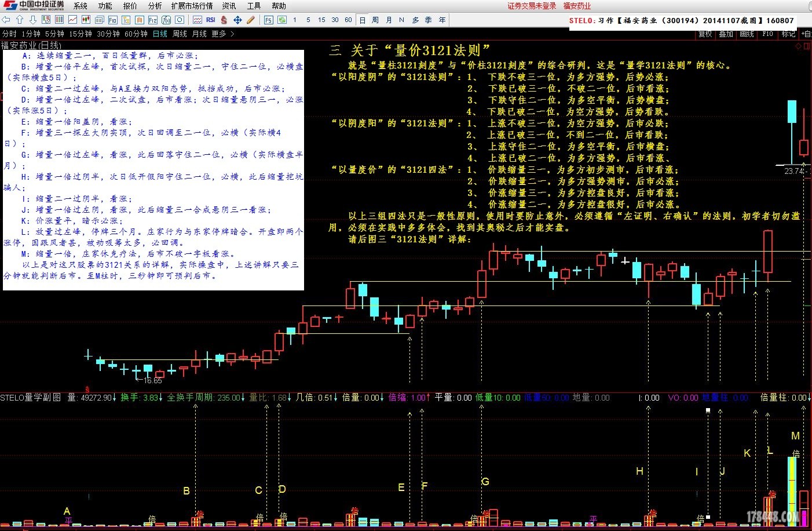The height and width of the screenshot is (531, 812).
Task: Switch to 周线 period tab
Action: click(x=180, y=34)
